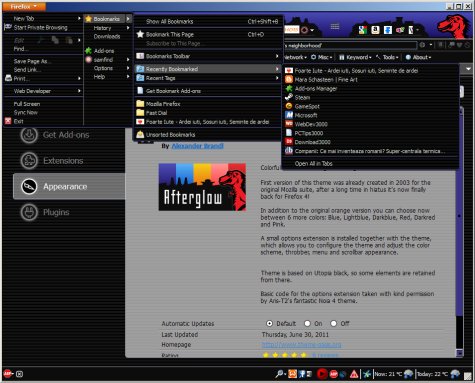Screen dimensions: 475x383
Task: Open the Keyword dropdown in the toolbar
Action: coord(355,57)
